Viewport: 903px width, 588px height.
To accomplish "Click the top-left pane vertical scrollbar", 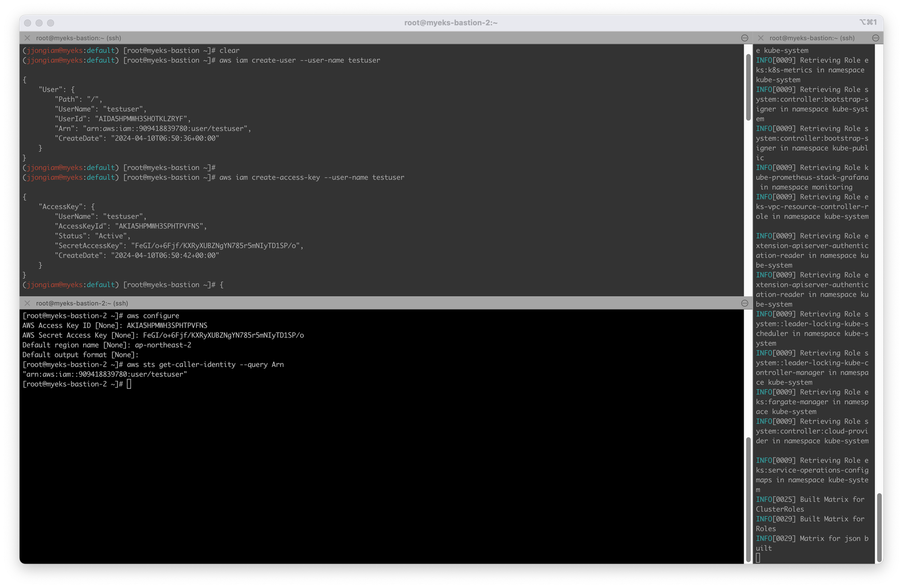I will (748, 88).
